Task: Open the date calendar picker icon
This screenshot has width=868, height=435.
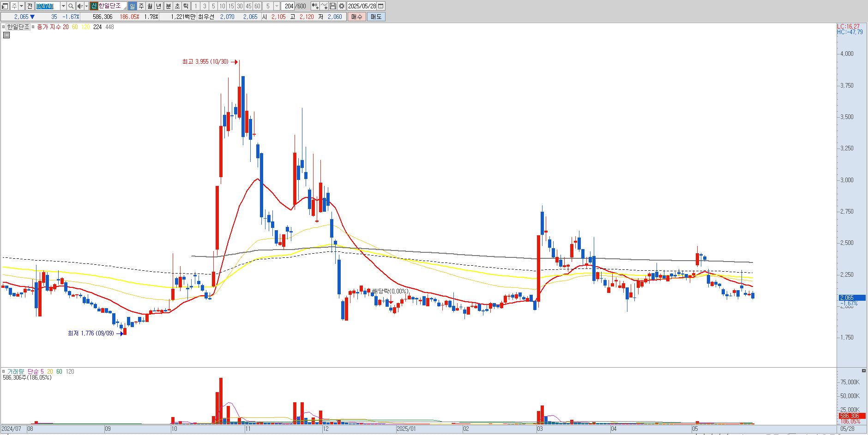Action: click(x=381, y=6)
